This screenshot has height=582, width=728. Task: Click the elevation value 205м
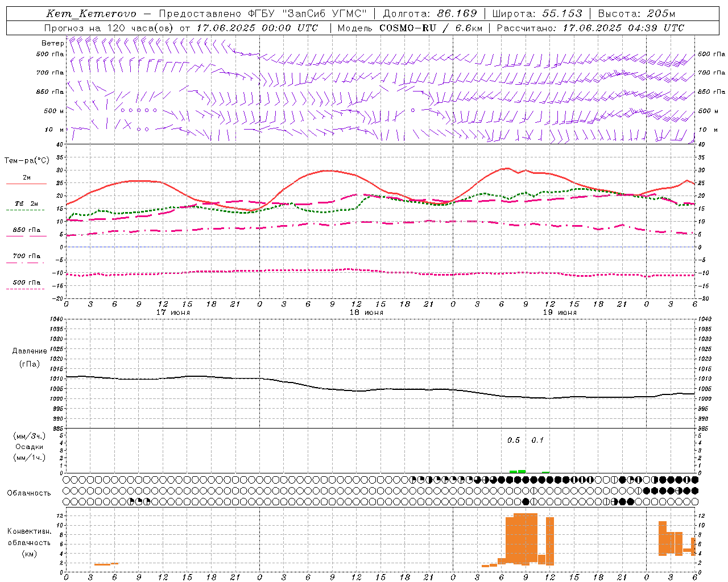click(661, 14)
